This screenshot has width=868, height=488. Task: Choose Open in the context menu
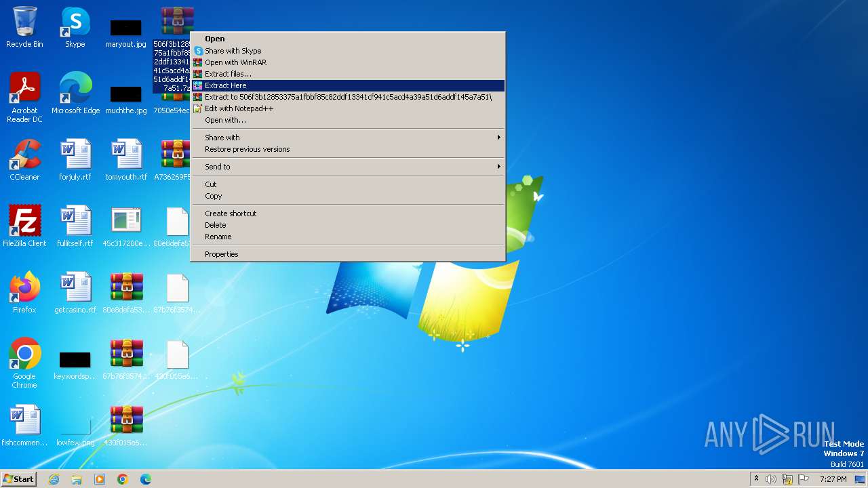347,39
